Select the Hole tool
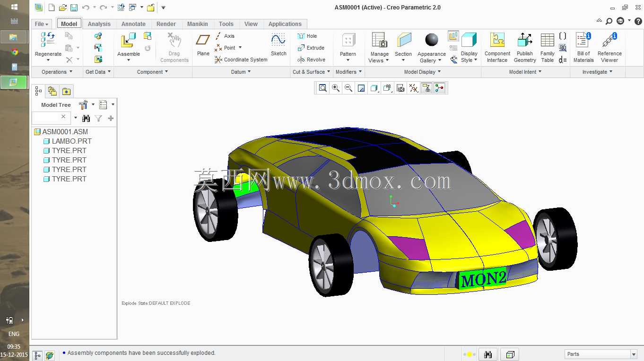Screen dimensions: 644x361 (x=307, y=36)
